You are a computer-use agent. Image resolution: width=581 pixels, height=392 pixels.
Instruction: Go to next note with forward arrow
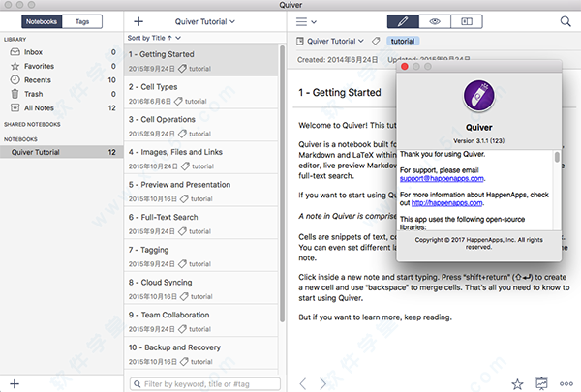323,384
